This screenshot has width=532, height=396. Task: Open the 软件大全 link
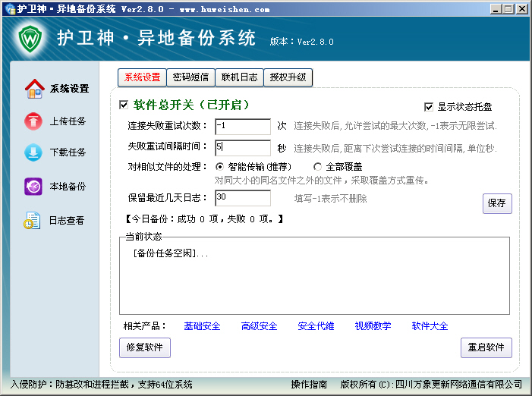click(x=430, y=326)
